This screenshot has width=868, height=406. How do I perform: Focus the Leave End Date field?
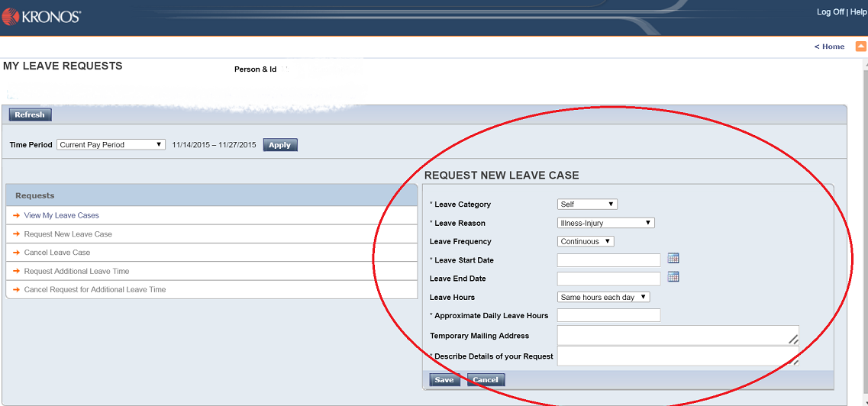pyautogui.click(x=609, y=279)
